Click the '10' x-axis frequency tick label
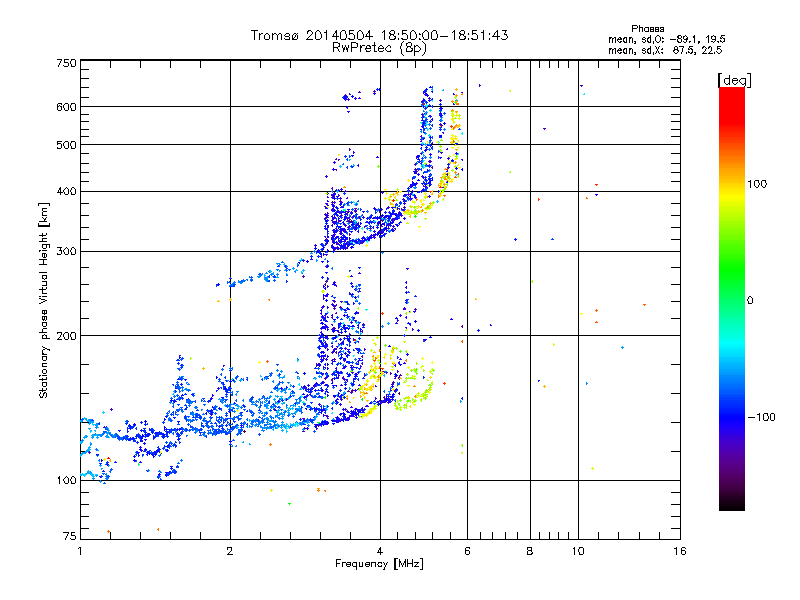This screenshot has height=600, width=800. click(x=578, y=551)
